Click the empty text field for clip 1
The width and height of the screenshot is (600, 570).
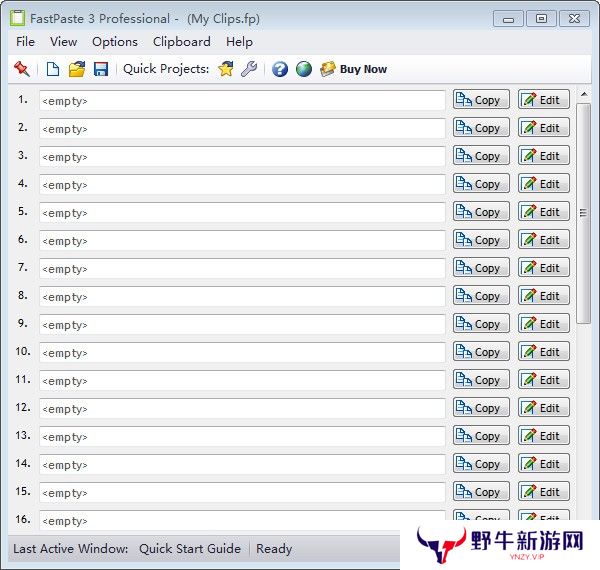pos(242,101)
